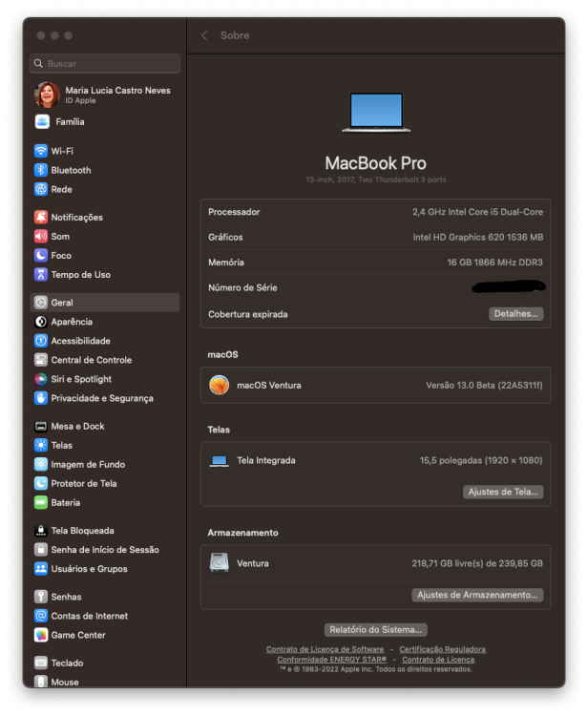Screen dimensions: 588x716
Task: Open Notificações bell icon
Action: [41, 217]
